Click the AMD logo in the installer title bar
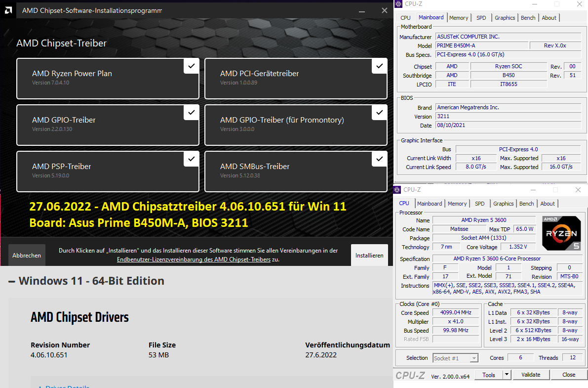Viewport: 588px width, 388px height. (8, 10)
